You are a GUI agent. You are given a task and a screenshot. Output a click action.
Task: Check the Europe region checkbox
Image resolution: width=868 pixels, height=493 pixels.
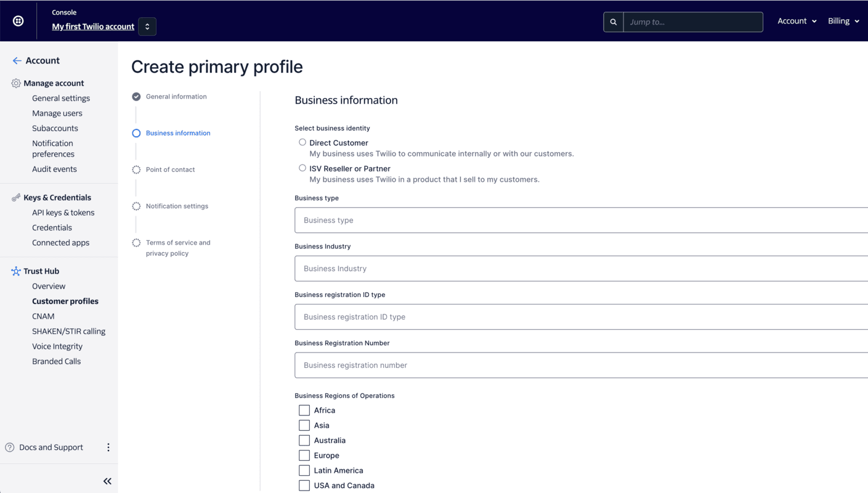(x=304, y=455)
